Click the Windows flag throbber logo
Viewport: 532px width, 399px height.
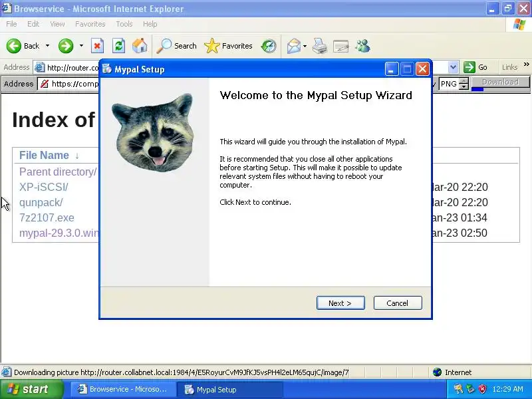click(x=519, y=24)
